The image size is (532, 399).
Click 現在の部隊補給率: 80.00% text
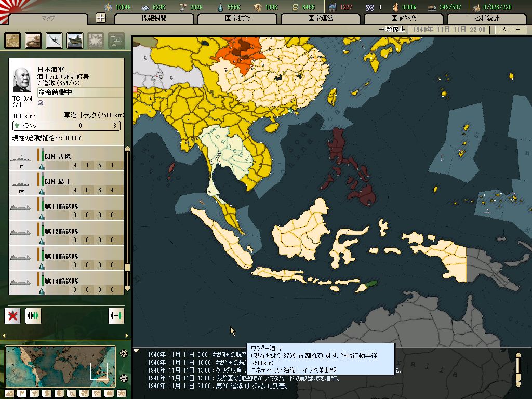pyautogui.click(x=47, y=138)
